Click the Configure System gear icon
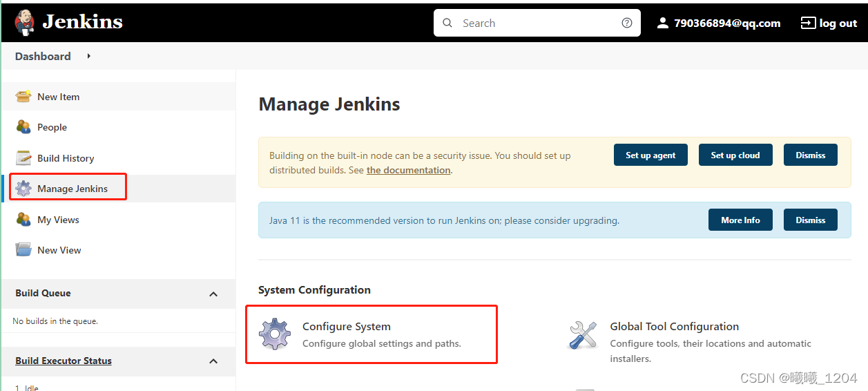868x391 pixels. click(275, 334)
